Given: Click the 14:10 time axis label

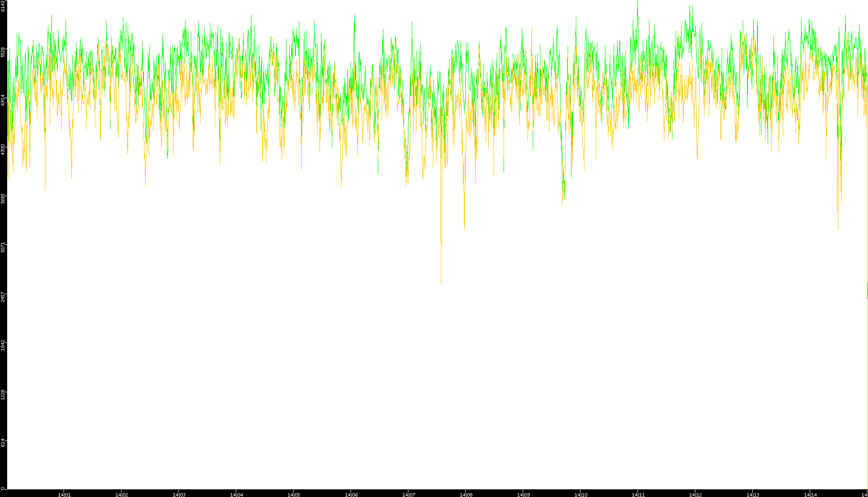Looking at the screenshot, I should point(581,495).
